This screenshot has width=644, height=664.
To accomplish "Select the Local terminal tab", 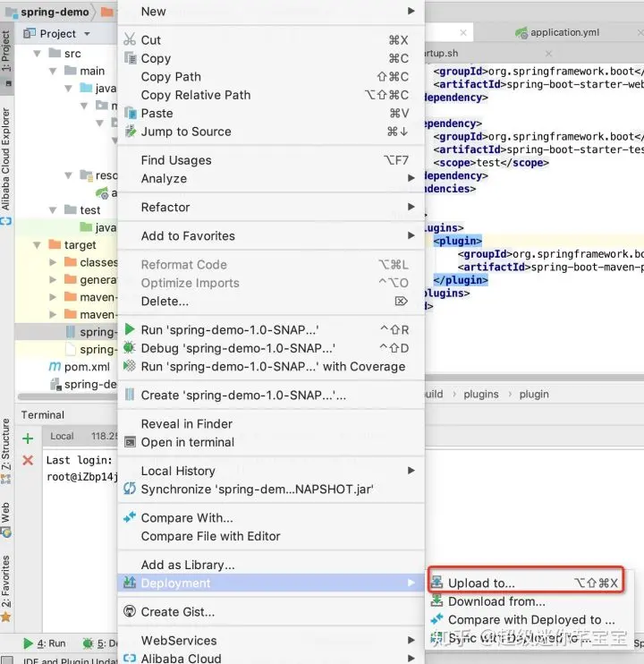I will (x=62, y=436).
